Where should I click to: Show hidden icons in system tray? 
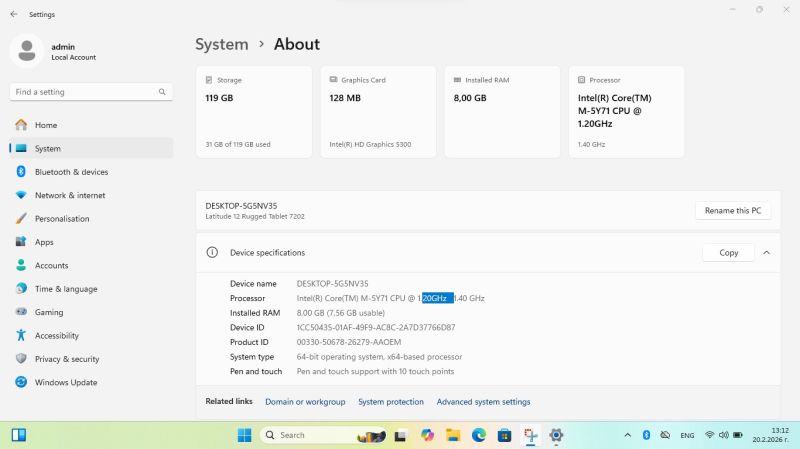(627, 435)
